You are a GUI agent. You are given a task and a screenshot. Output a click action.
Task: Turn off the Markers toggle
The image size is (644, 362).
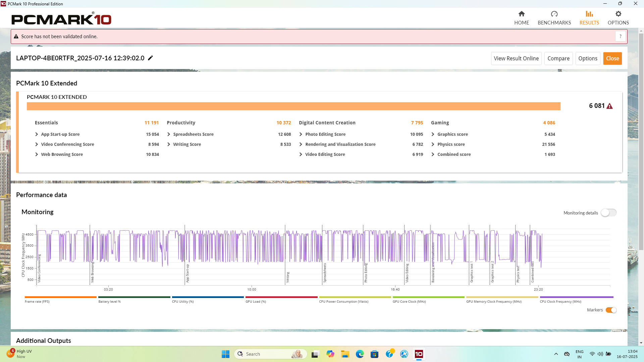click(611, 310)
